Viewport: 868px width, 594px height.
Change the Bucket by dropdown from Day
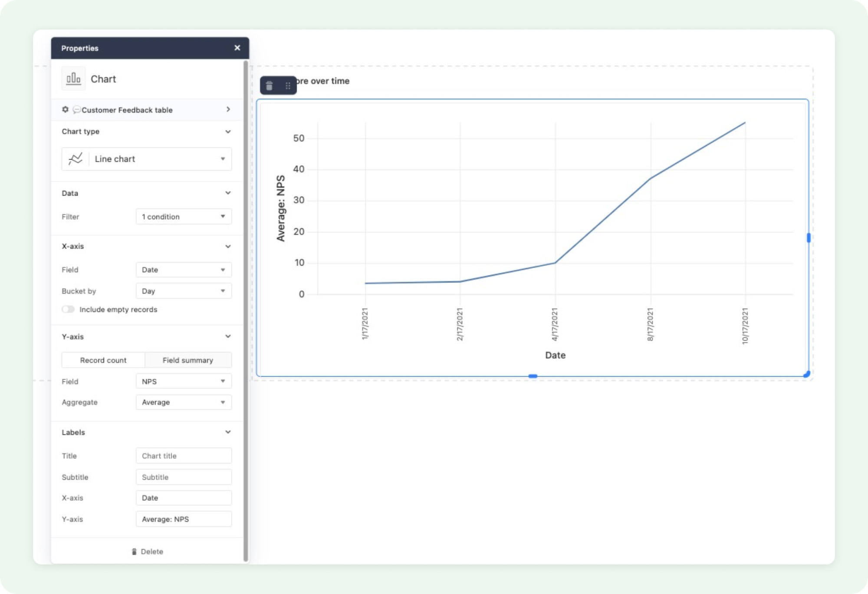pos(183,290)
